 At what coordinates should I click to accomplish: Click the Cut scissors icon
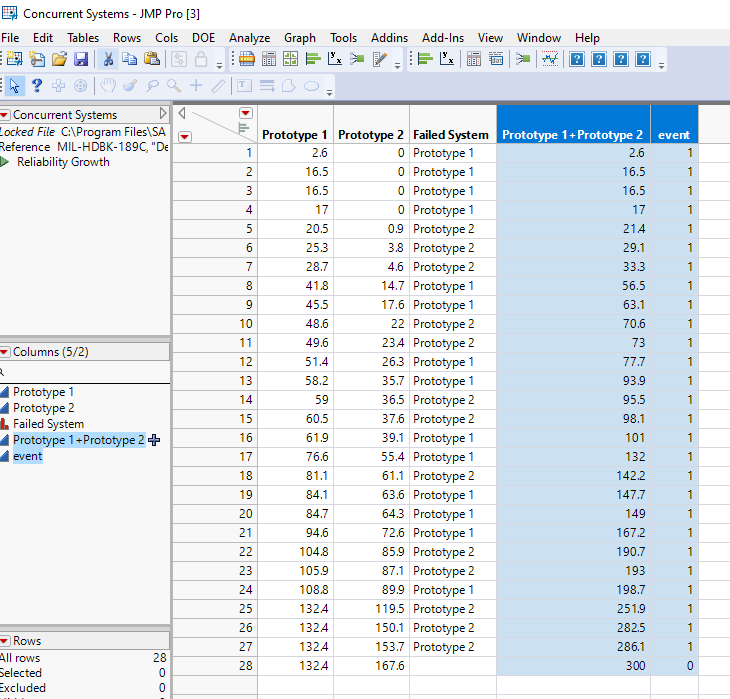coord(108,59)
